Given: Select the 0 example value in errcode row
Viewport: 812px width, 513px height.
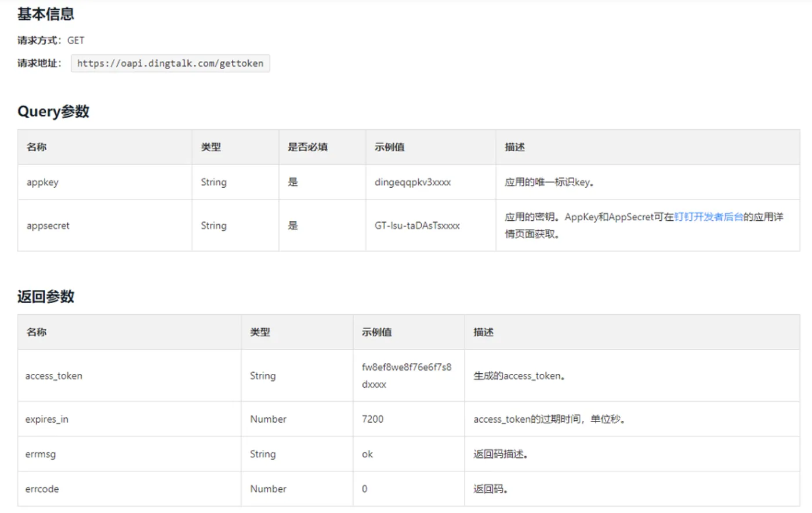Looking at the screenshot, I should click(364, 489).
